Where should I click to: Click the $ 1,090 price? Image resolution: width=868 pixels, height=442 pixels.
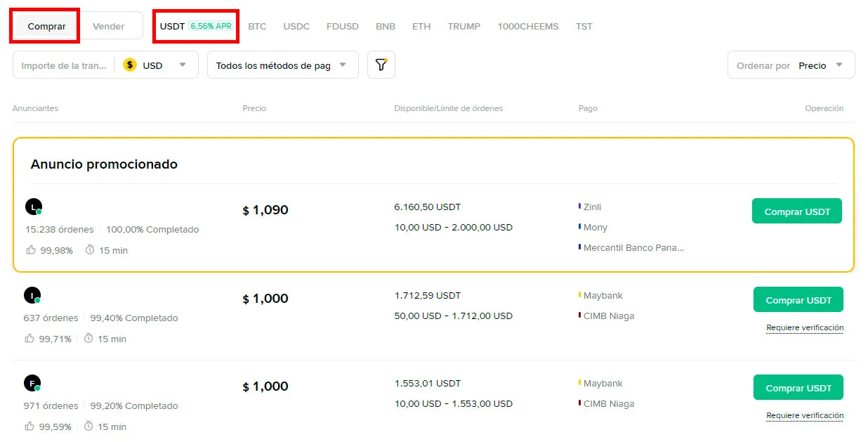(265, 209)
